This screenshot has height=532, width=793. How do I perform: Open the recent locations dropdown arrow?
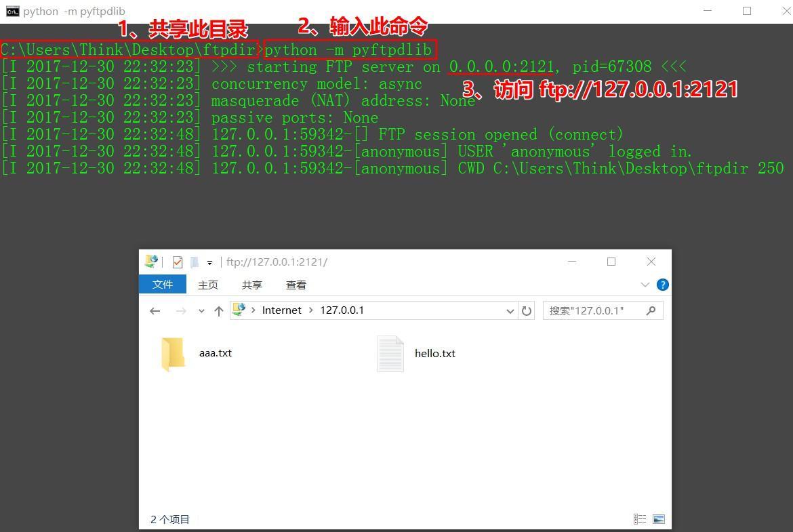point(201,311)
